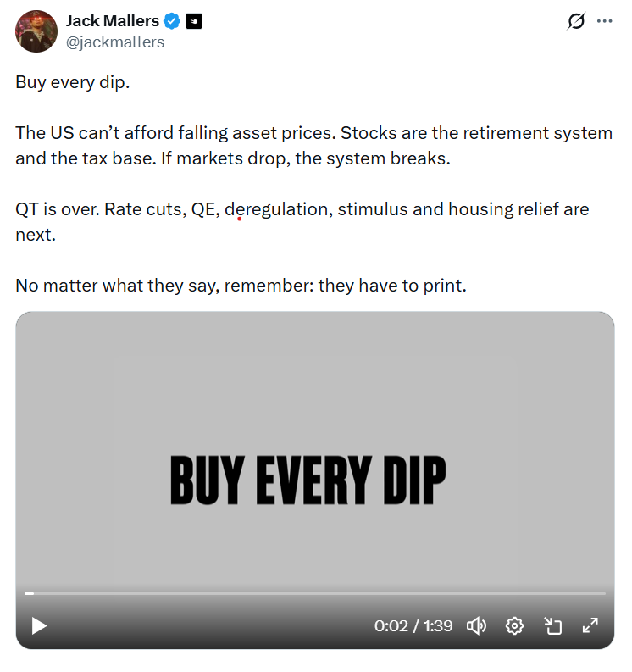Click the black square affiliate badge

pyautogui.click(x=194, y=21)
